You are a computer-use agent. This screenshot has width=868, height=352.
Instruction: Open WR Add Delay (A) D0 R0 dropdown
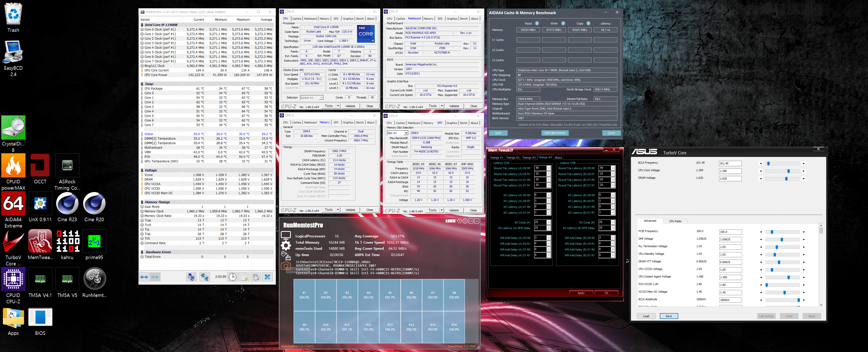549,238
